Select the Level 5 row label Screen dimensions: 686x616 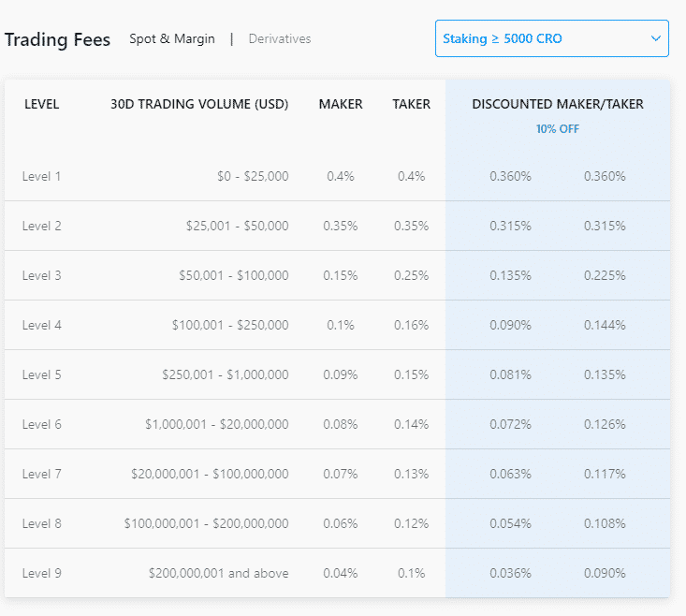(42, 374)
